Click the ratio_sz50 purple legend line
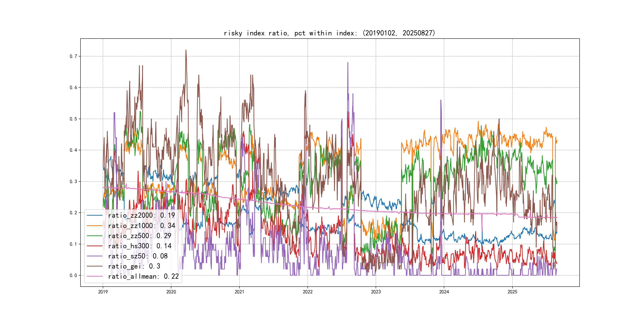 [x=94, y=256]
